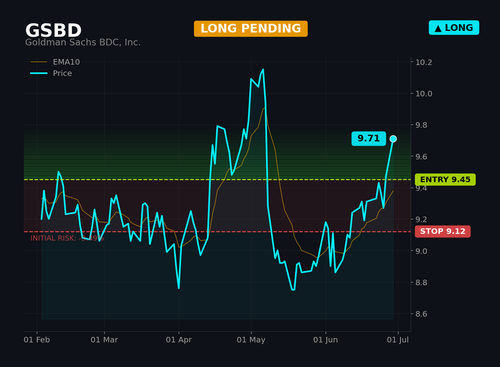Click the 8.8 y-axis label
The height and width of the screenshot is (367, 500).
[x=421, y=282]
